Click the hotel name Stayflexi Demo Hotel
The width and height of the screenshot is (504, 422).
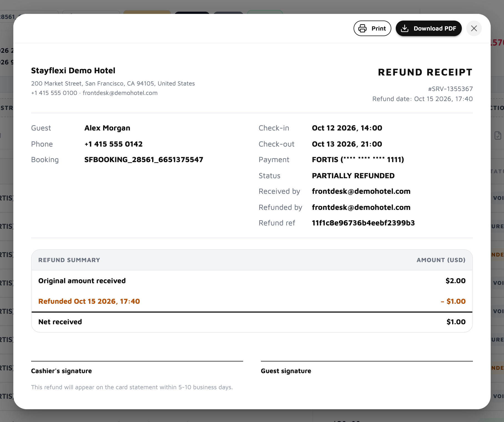click(73, 71)
